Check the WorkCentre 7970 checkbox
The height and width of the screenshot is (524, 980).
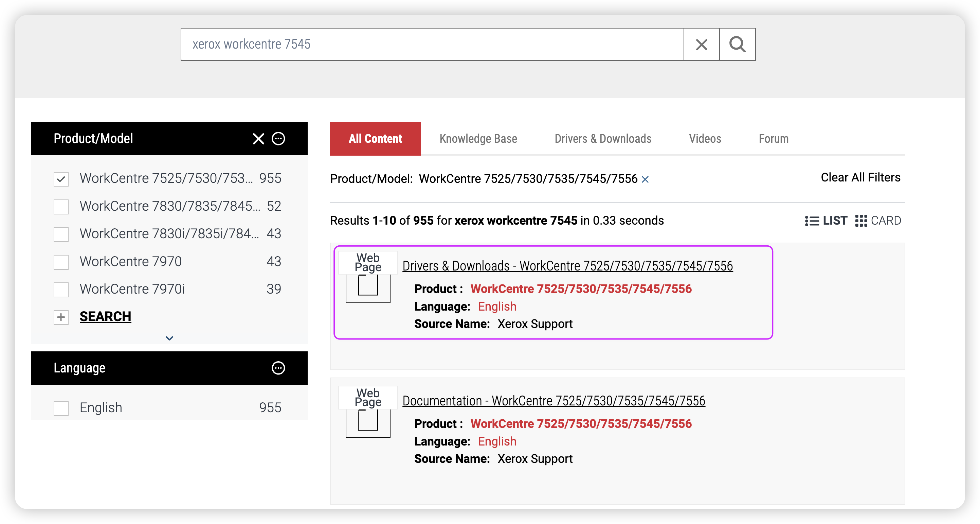(61, 262)
